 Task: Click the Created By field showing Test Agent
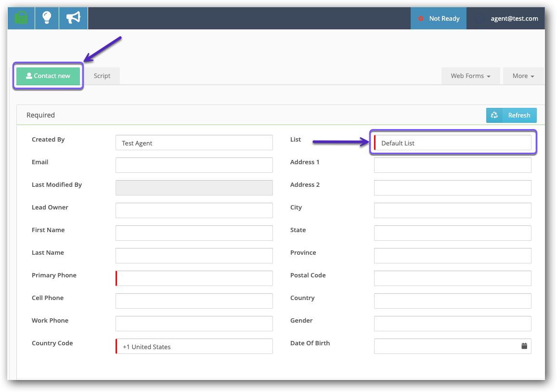click(194, 143)
